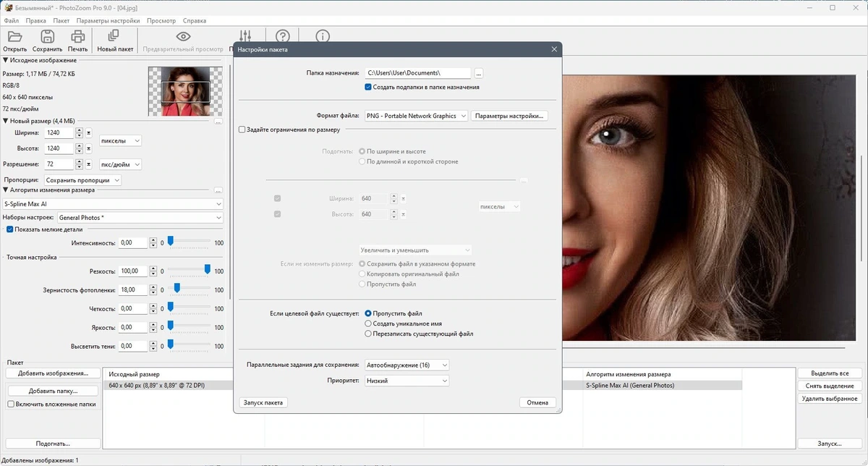The image size is (868, 466).
Task: Click the Снять выделение button
Action: [830, 386]
